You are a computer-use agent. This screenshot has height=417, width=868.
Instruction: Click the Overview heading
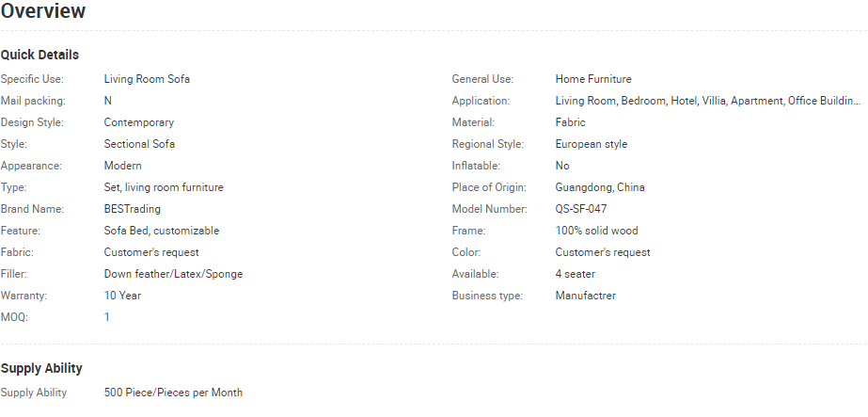43,11
